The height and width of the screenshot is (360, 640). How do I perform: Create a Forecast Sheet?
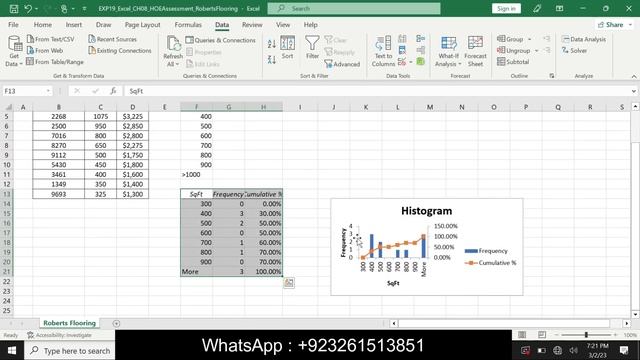[475, 51]
